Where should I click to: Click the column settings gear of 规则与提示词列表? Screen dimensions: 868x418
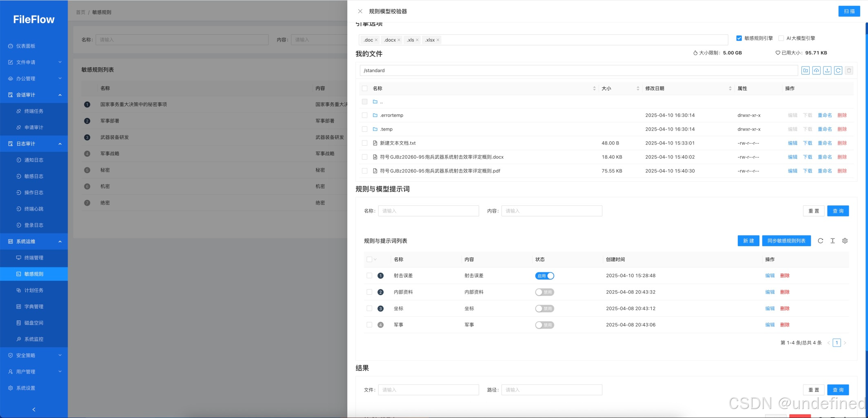pos(845,241)
